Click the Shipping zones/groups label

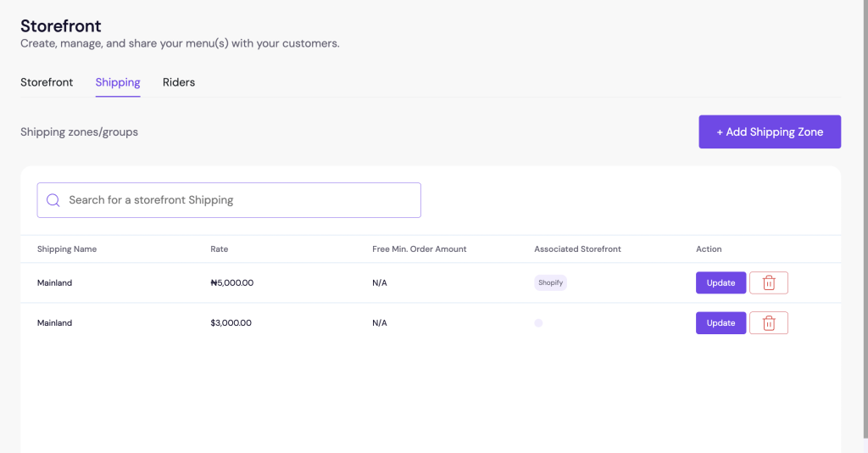(x=79, y=132)
